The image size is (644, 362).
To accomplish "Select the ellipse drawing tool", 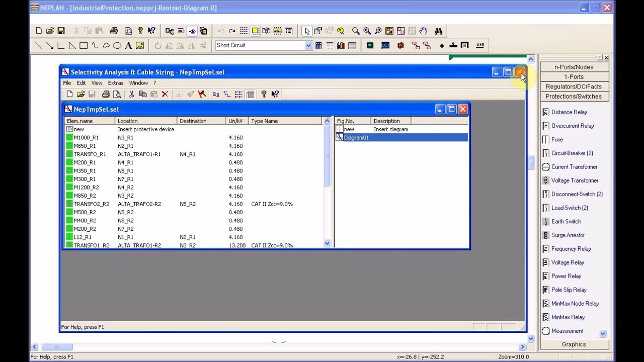I will point(117,46).
